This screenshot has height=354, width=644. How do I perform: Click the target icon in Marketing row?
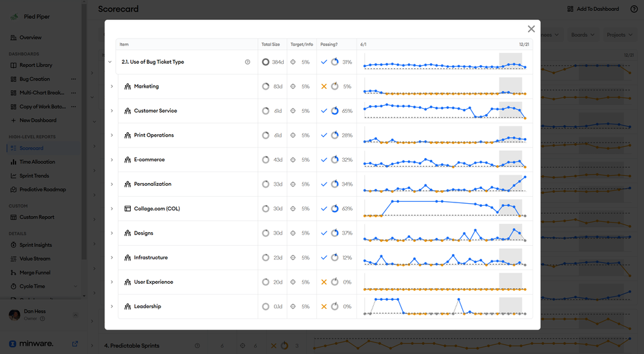(x=293, y=86)
